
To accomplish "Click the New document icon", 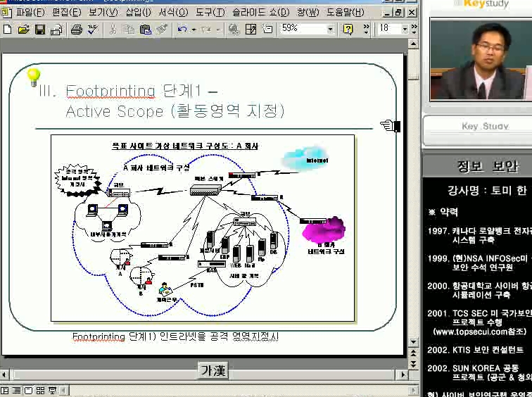I will point(8,30).
